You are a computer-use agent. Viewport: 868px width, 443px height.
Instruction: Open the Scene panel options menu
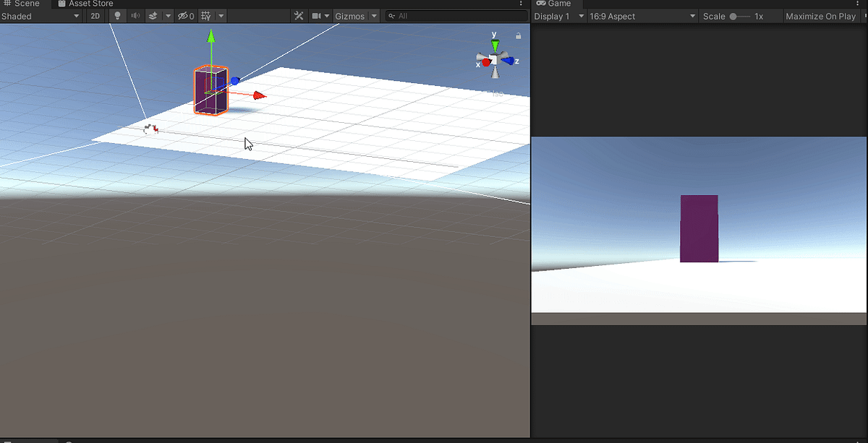point(519,4)
